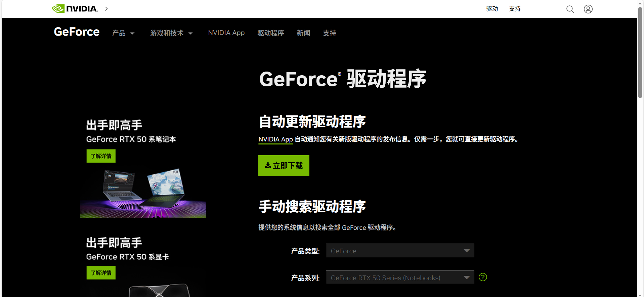Open the search magnifier icon
644x297 pixels.
pyautogui.click(x=570, y=9)
